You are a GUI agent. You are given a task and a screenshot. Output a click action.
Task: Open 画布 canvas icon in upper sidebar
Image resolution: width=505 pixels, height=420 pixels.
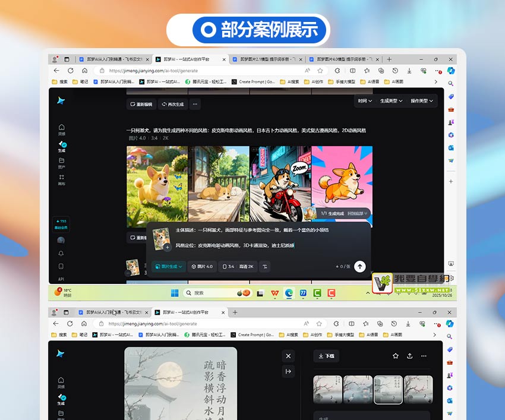(x=62, y=178)
